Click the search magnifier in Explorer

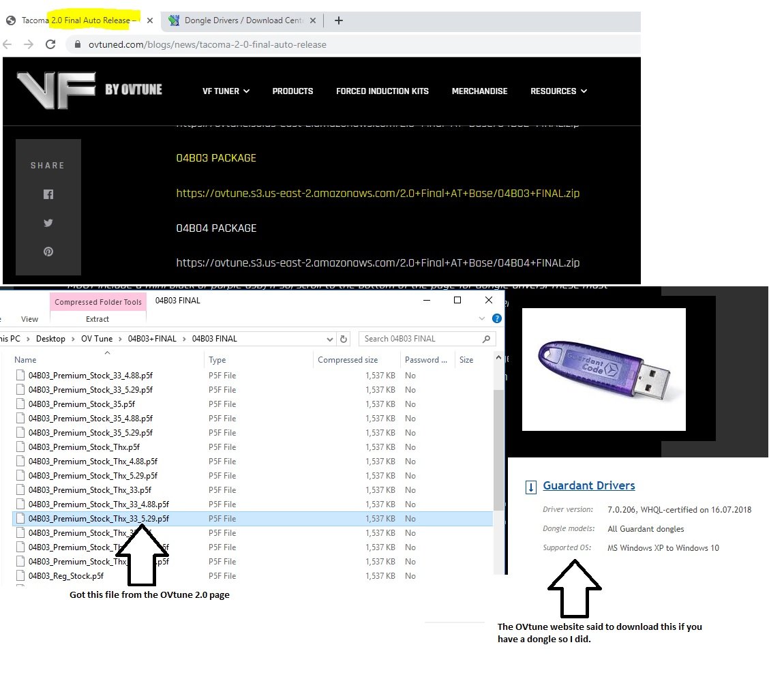pyautogui.click(x=486, y=339)
